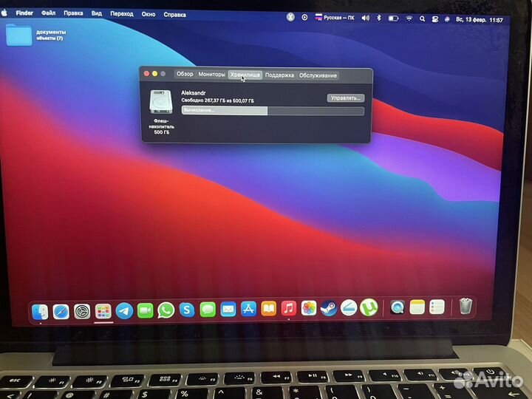
Task: Launch WhatsApp from the Dock
Action: (166, 310)
